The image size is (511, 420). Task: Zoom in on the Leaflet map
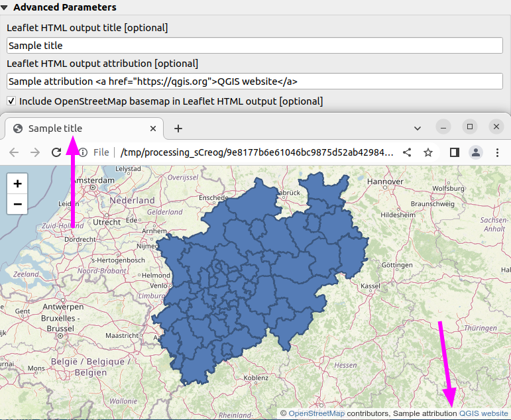17,184
